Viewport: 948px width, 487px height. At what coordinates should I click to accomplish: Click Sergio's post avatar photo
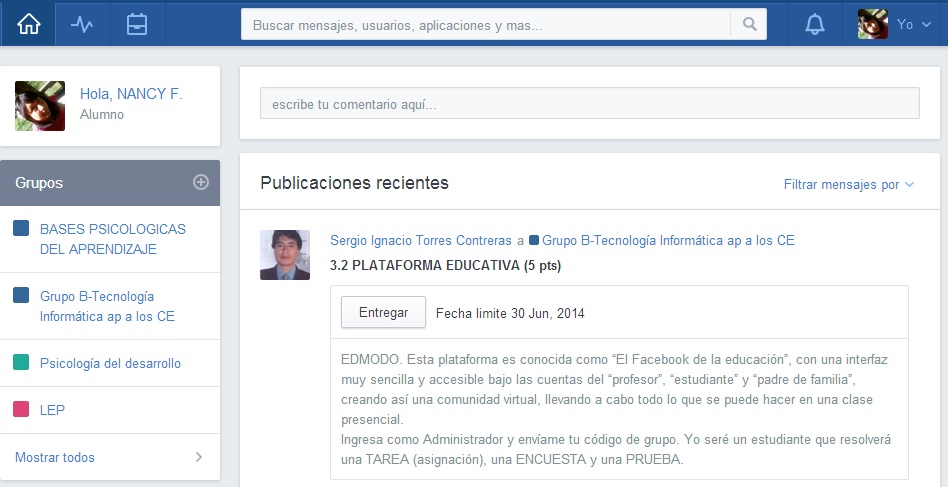(x=285, y=254)
